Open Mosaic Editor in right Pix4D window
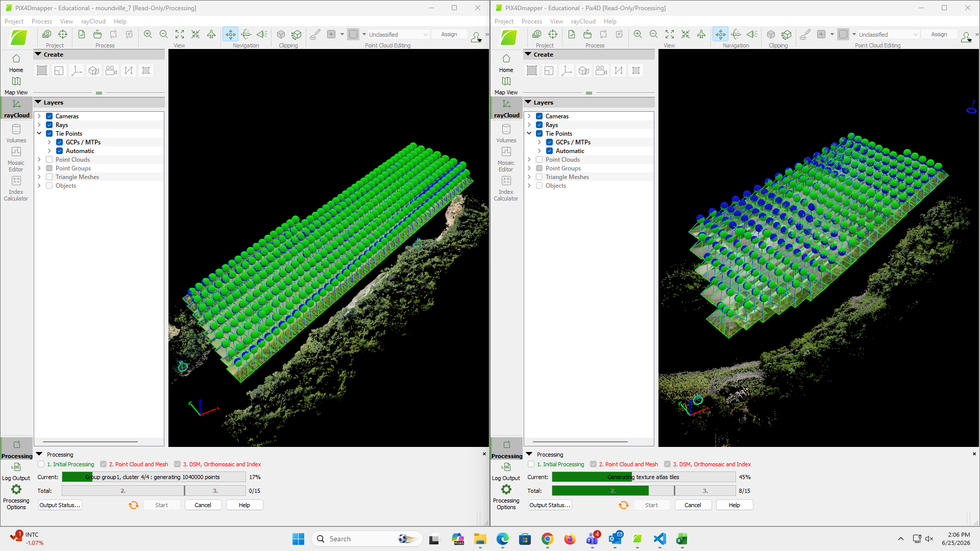 [x=506, y=159]
